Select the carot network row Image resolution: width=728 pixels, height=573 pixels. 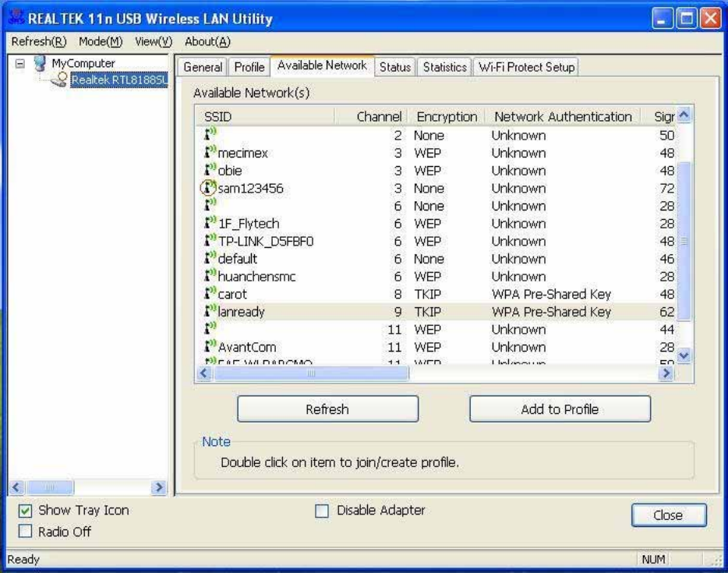tap(436, 294)
